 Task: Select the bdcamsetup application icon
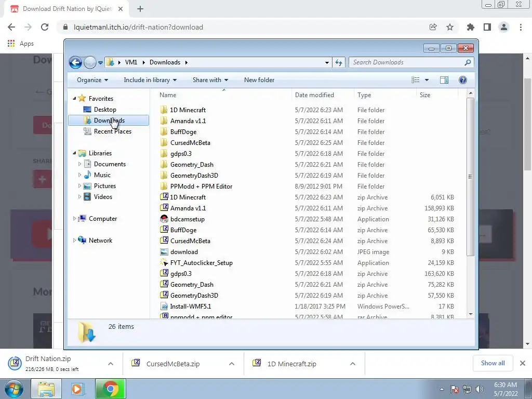[x=164, y=219]
